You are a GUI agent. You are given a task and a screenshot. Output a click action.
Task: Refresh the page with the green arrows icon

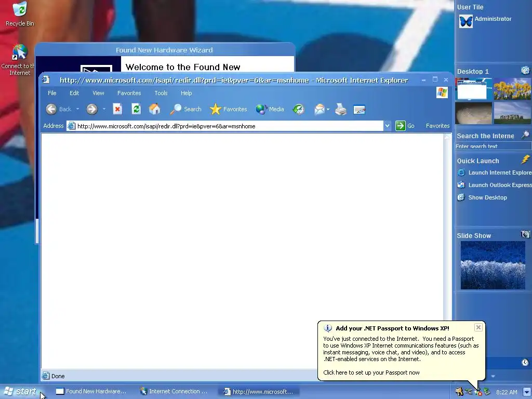click(136, 109)
